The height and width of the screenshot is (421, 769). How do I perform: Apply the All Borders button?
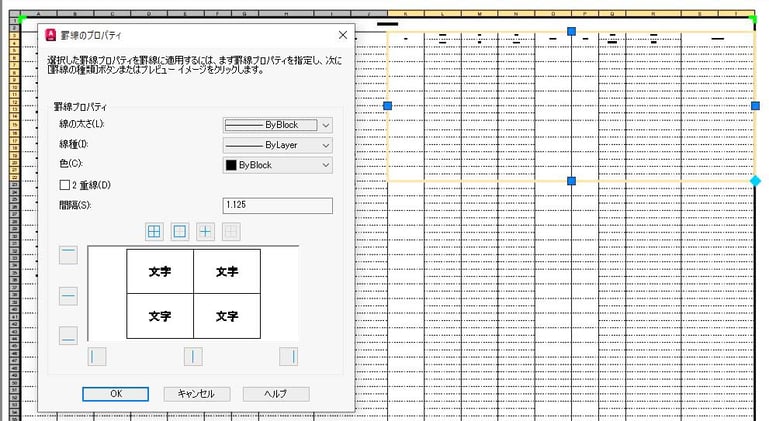point(154,232)
